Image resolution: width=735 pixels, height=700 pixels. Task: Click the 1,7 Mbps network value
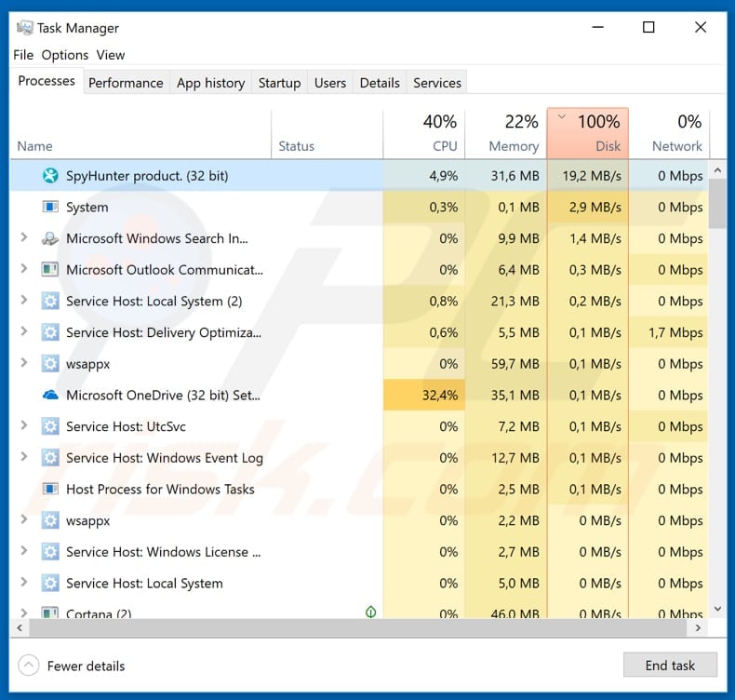[675, 332]
